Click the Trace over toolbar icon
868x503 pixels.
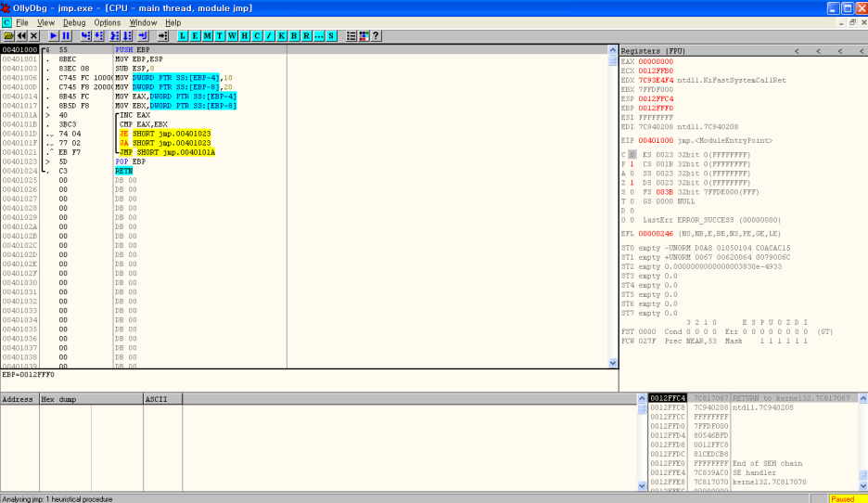tap(127, 36)
